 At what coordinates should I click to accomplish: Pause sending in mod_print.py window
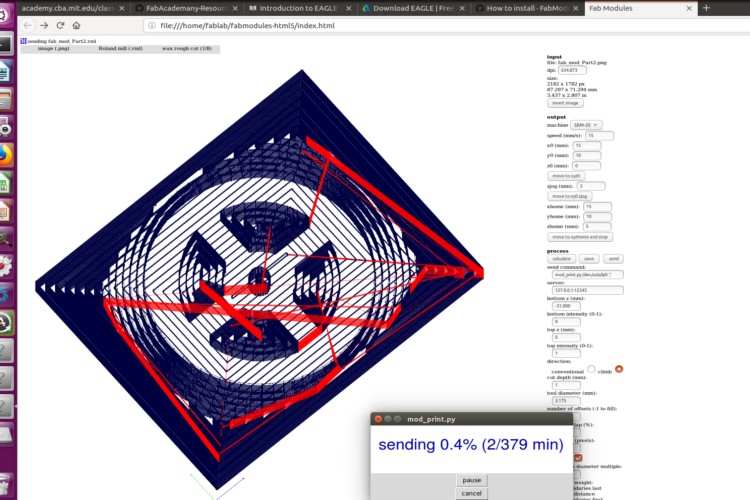(x=472, y=480)
